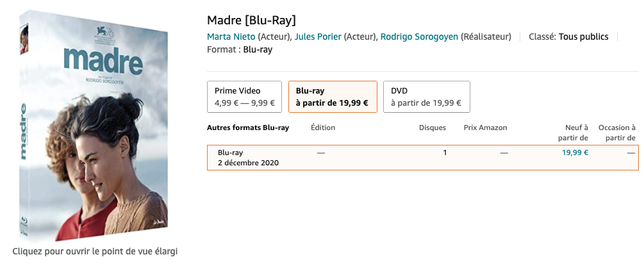Open director Rodrigo Sorogoyen's page

[x=419, y=37]
